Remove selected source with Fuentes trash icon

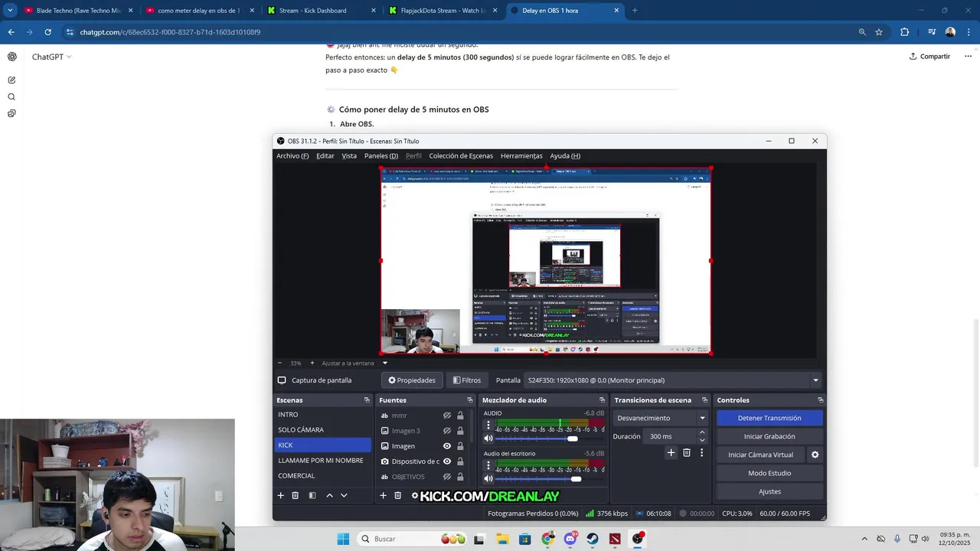point(397,496)
